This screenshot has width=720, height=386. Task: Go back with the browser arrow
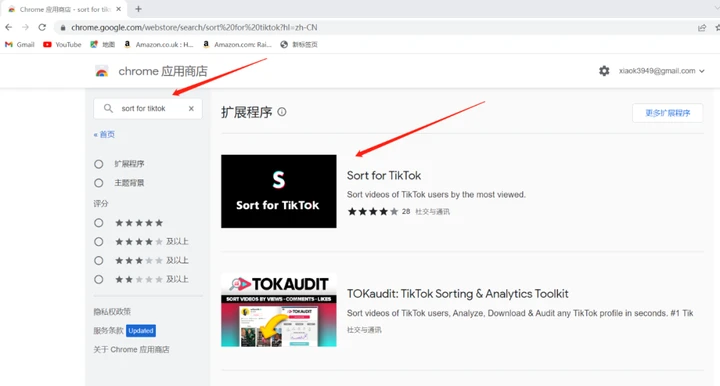click(x=8, y=28)
